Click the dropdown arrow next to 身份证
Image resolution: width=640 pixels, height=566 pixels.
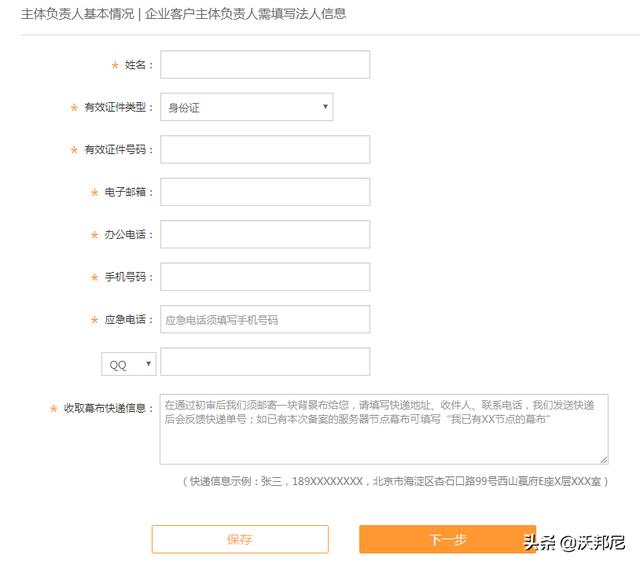(325, 107)
